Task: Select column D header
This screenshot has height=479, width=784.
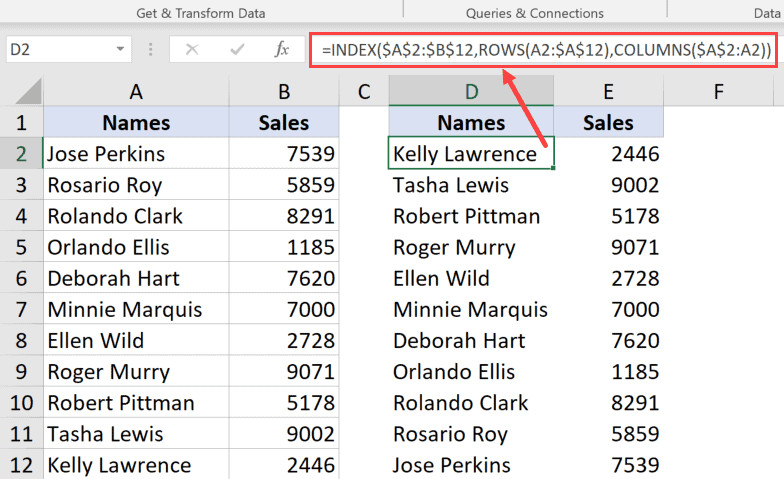Action: [471, 92]
